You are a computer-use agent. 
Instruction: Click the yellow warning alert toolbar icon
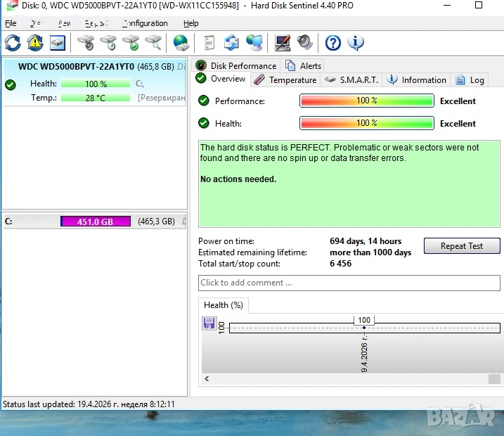pos(35,43)
